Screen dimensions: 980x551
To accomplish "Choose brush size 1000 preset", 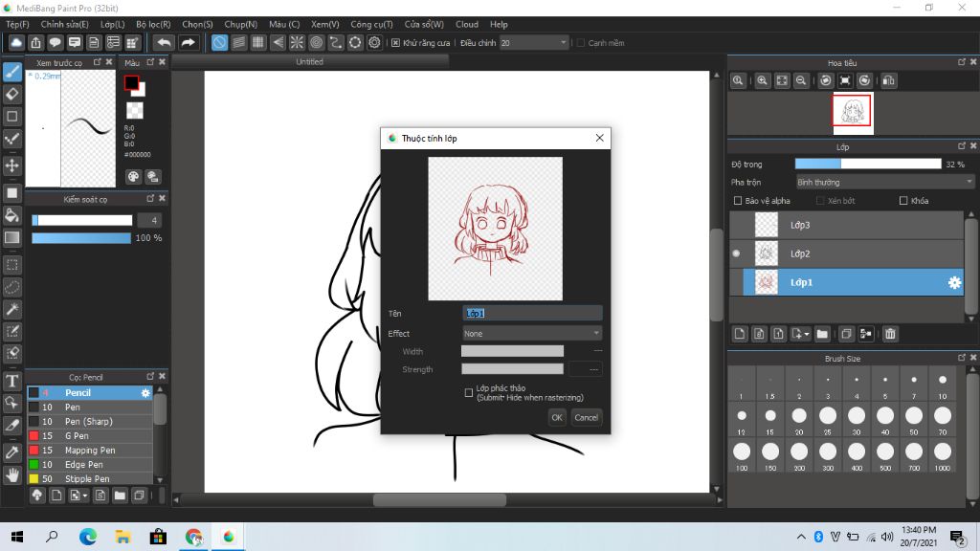I will coord(943,455).
